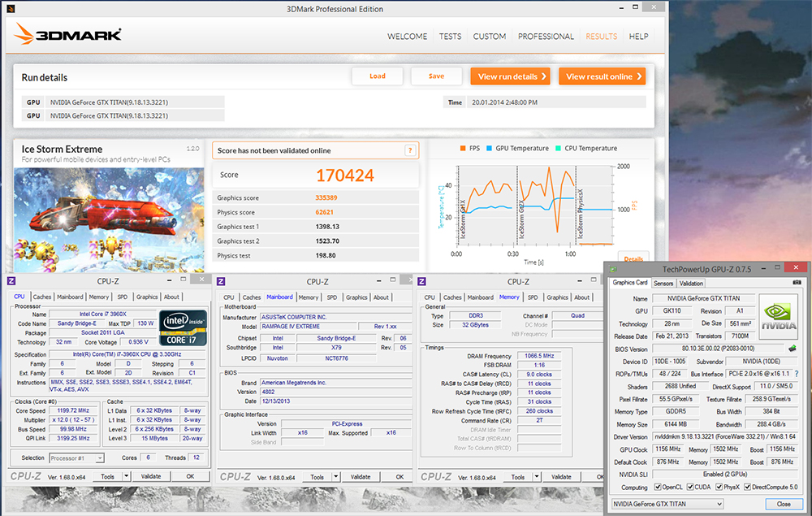Click Tools button in CPU-Z Mainboard window
Image resolution: width=812 pixels, height=516 pixels.
(317, 477)
